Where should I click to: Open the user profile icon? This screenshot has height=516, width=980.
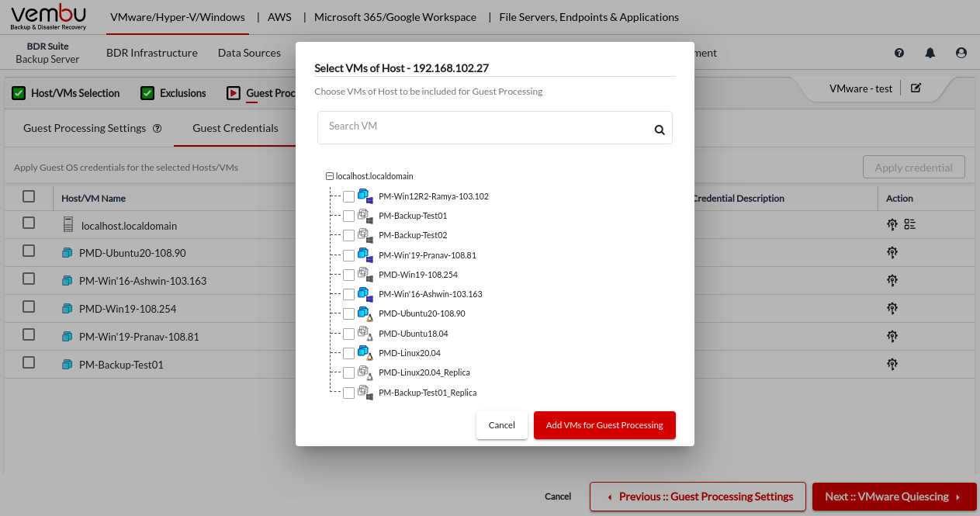[961, 53]
